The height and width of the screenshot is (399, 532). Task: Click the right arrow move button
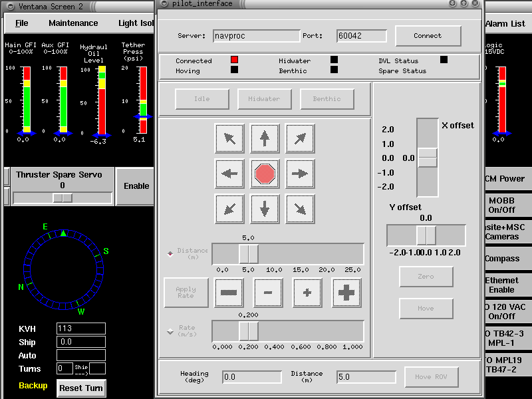tap(300, 174)
